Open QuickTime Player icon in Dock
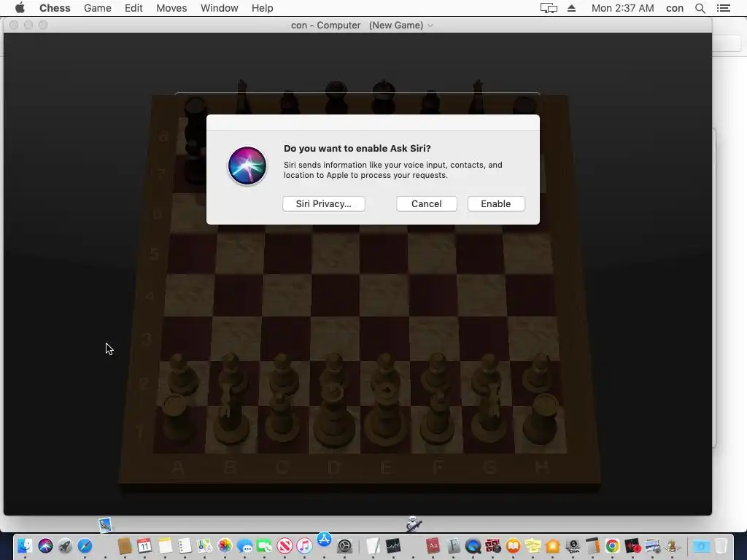Image resolution: width=747 pixels, height=560 pixels. click(x=473, y=545)
